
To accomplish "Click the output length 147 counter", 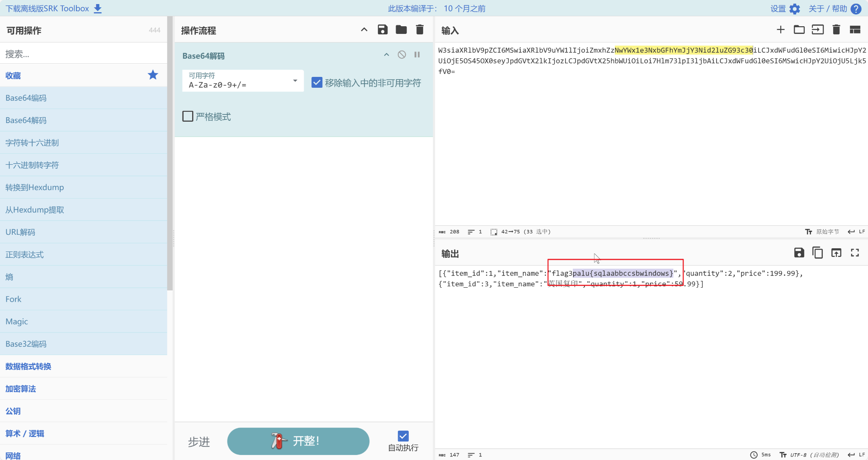I will click(449, 455).
